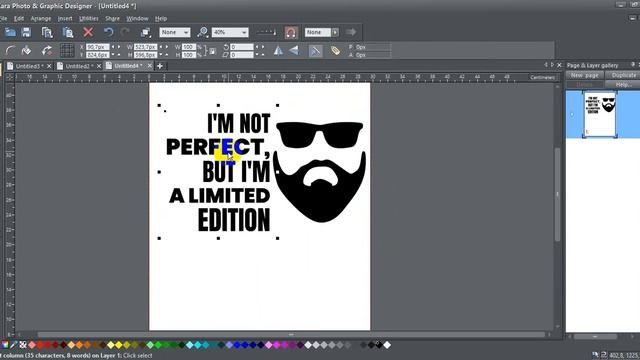The height and width of the screenshot is (360, 640).
Task: Click the New page button
Action: [584, 75]
